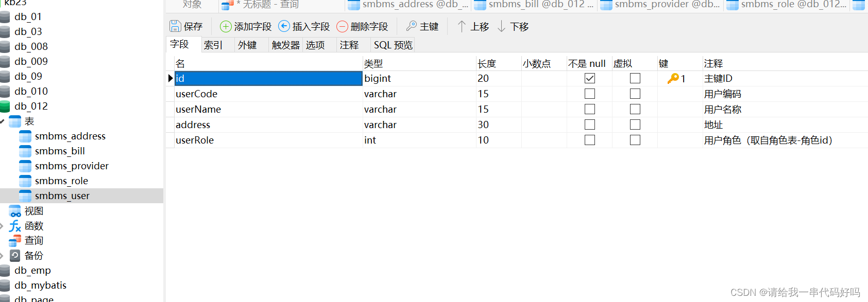
Task: Collapse the Tables (表) tree node
Action: tap(2, 121)
